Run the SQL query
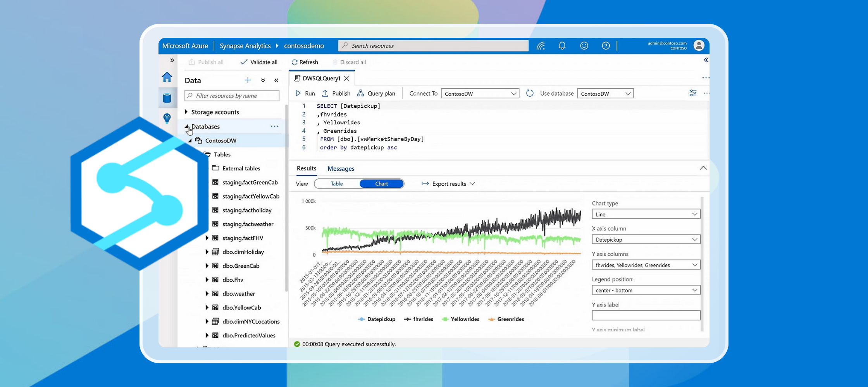This screenshot has width=868, height=387. pos(305,94)
